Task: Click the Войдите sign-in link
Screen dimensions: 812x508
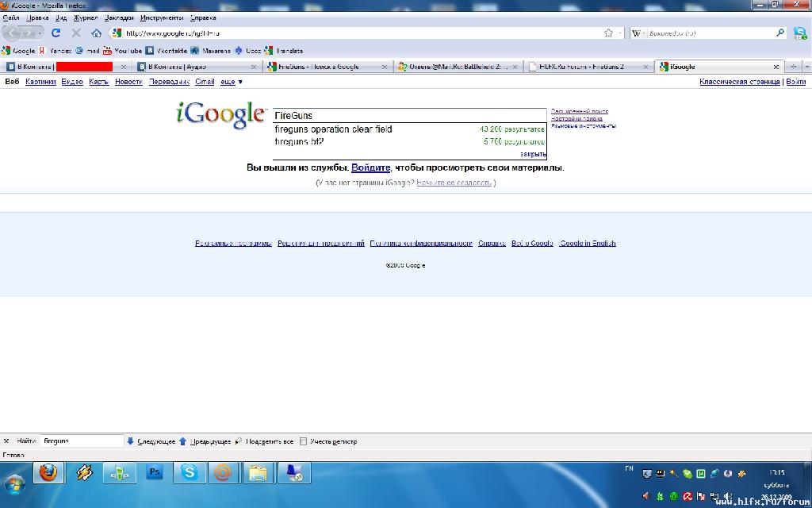Action: (371, 168)
